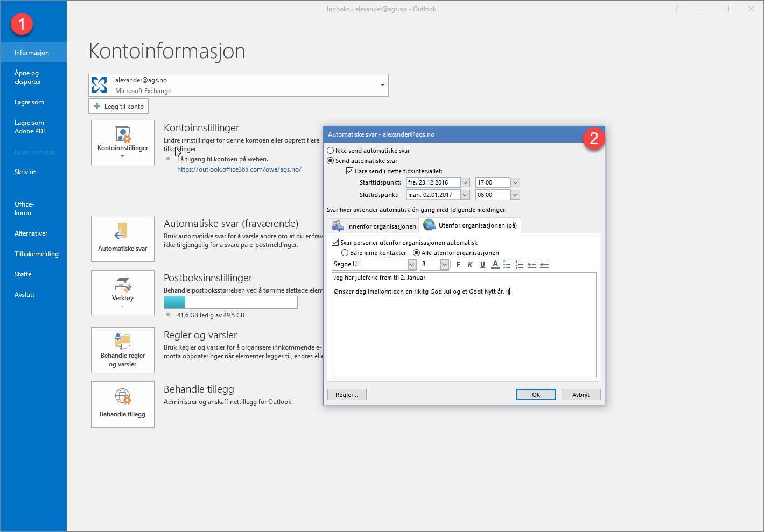
Task: Open 'Office-konto' in sidebar
Action: (33, 209)
